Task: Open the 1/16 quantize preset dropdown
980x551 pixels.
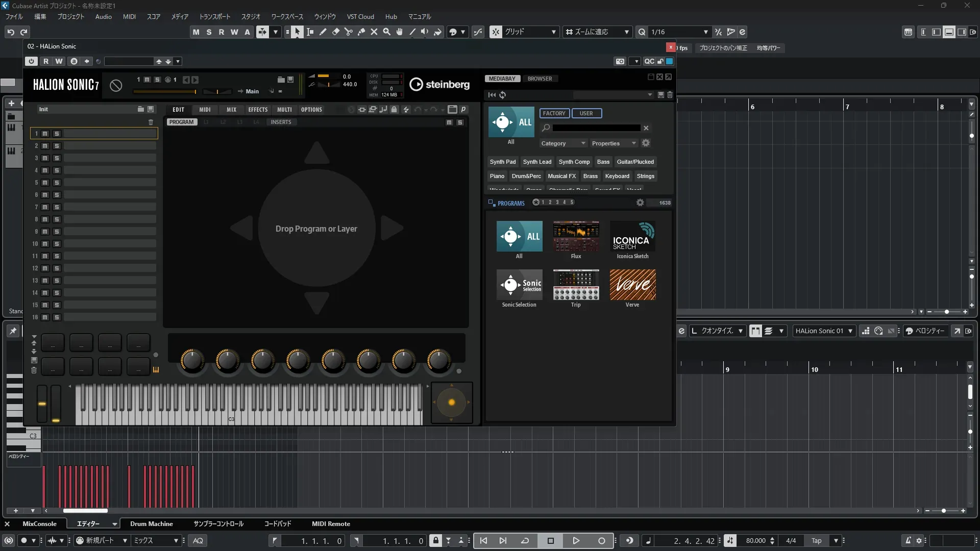Action: point(705,32)
